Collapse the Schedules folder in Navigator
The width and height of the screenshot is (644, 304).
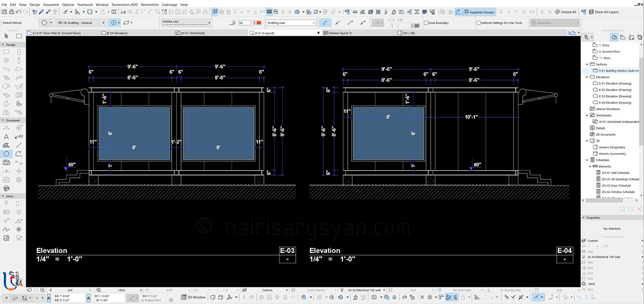[587, 160]
